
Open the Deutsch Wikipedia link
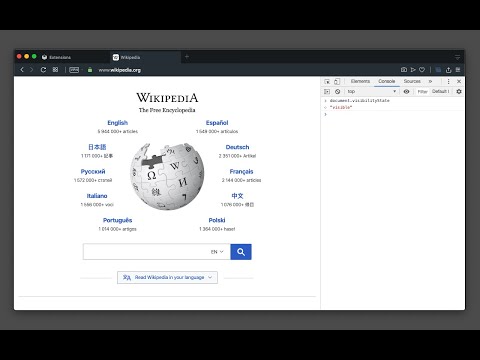pyautogui.click(x=237, y=147)
